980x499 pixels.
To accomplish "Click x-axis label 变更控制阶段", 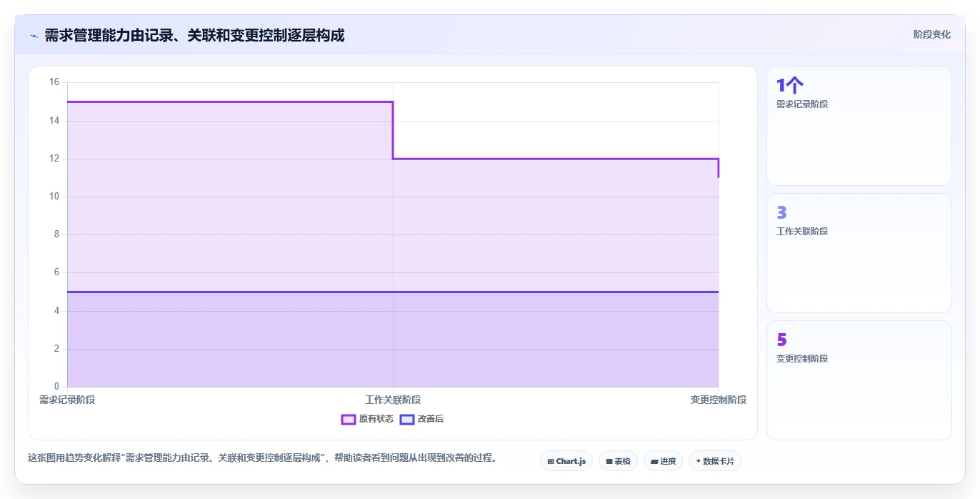I will (x=719, y=400).
